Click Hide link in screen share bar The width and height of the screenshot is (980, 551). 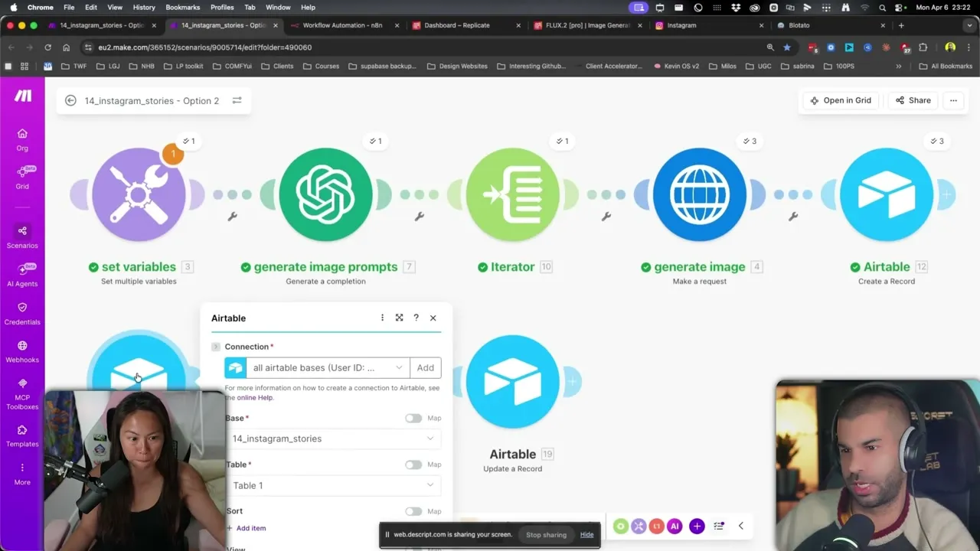coord(586,535)
